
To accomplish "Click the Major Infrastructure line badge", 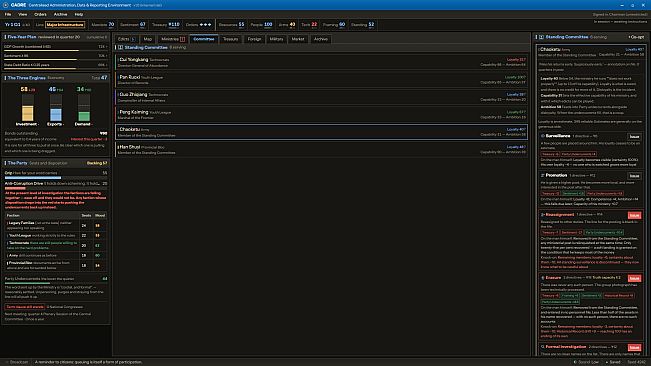I will (65, 24).
